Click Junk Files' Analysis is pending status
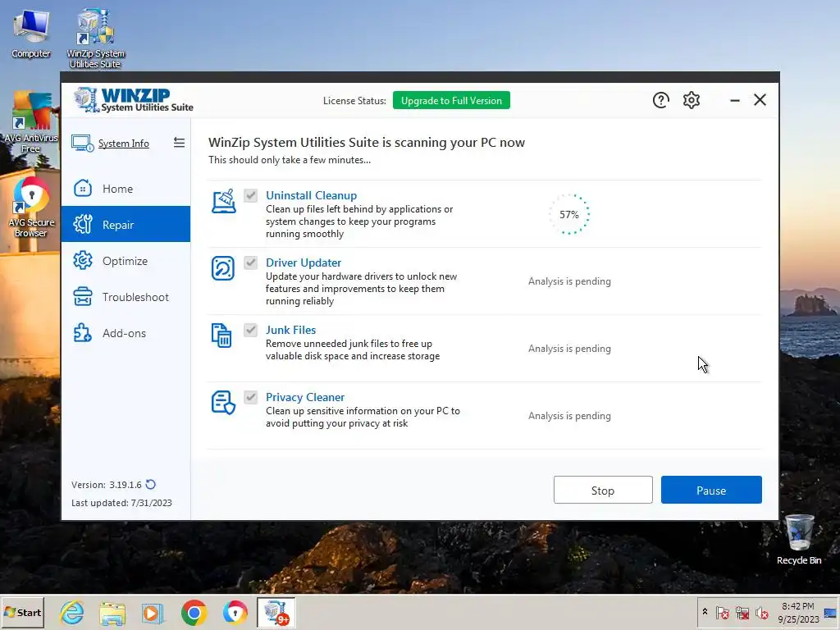The width and height of the screenshot is (840, 630). [569, 349]
